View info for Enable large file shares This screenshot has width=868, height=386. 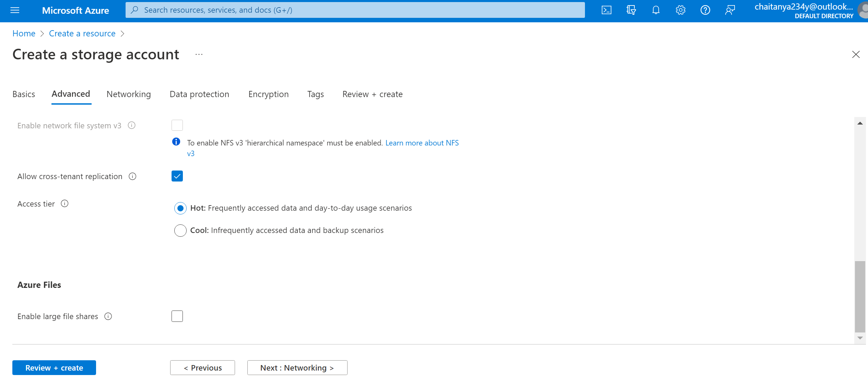pos(108,316)
